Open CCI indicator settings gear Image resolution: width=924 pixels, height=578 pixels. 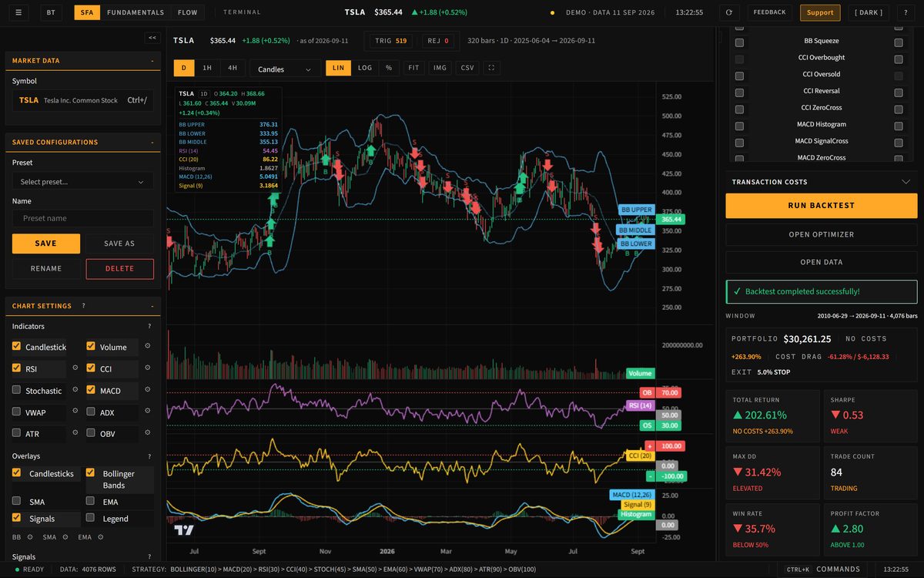148,368
